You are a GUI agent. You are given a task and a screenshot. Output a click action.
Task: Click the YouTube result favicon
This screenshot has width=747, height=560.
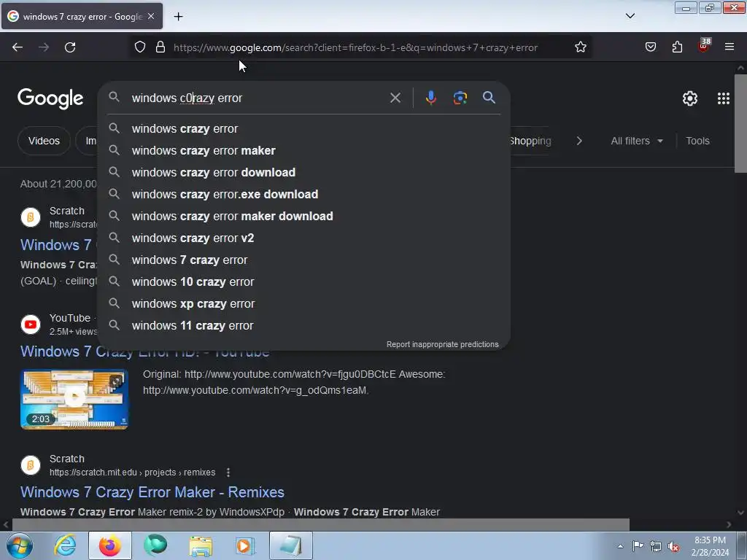(x=31, y=324)
